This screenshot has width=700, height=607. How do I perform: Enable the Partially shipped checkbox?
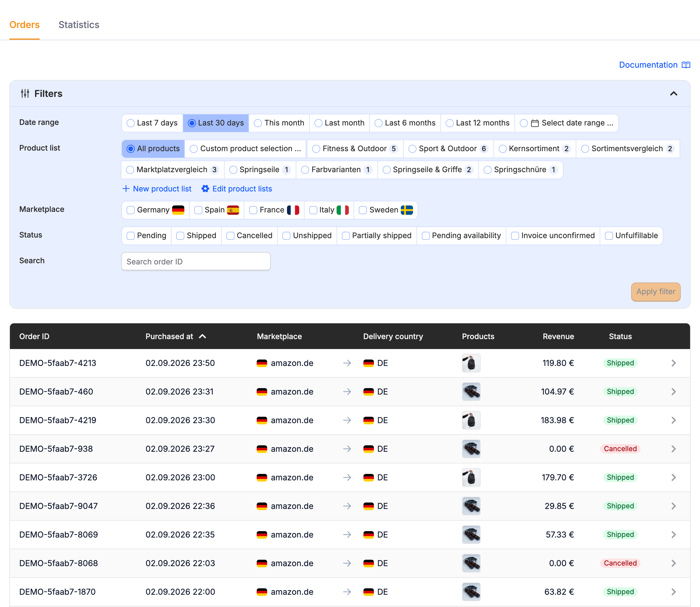[x=346, y=236]
